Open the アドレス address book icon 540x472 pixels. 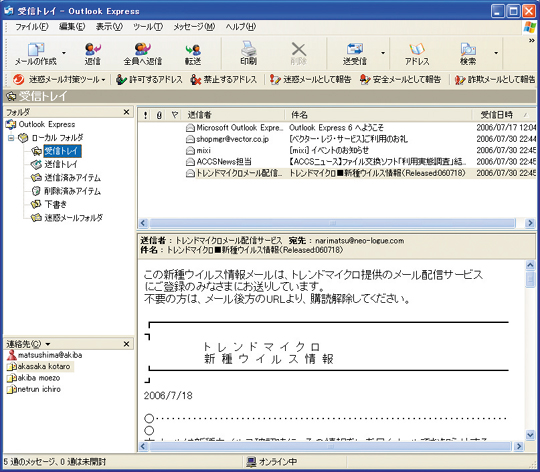point(417,49)
